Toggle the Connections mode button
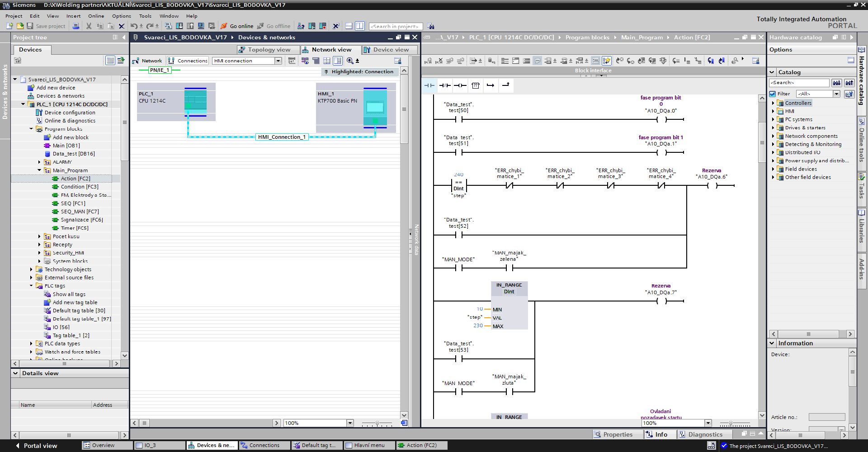Screen dimensions: 868x452 click(x=188, y=61)
